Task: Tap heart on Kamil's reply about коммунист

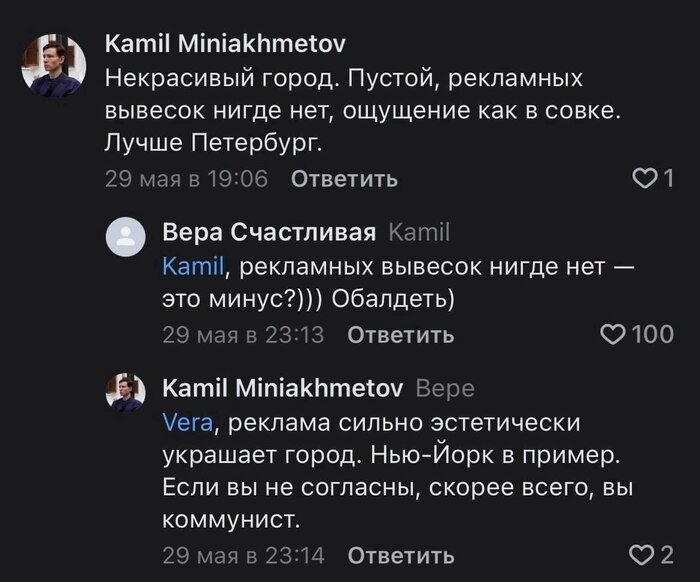Action: click(x=641, y=555)
